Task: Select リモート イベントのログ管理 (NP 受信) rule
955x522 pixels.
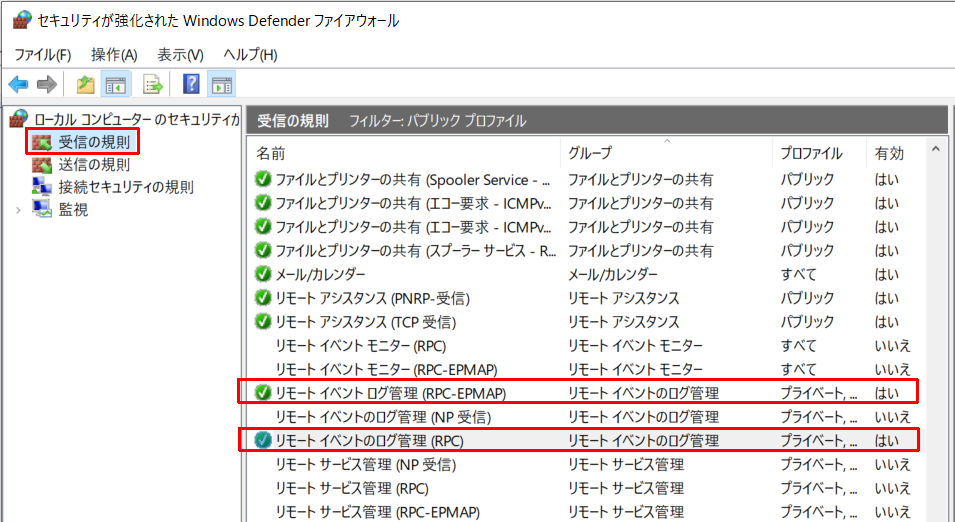Action: click(x=383, y=417)
